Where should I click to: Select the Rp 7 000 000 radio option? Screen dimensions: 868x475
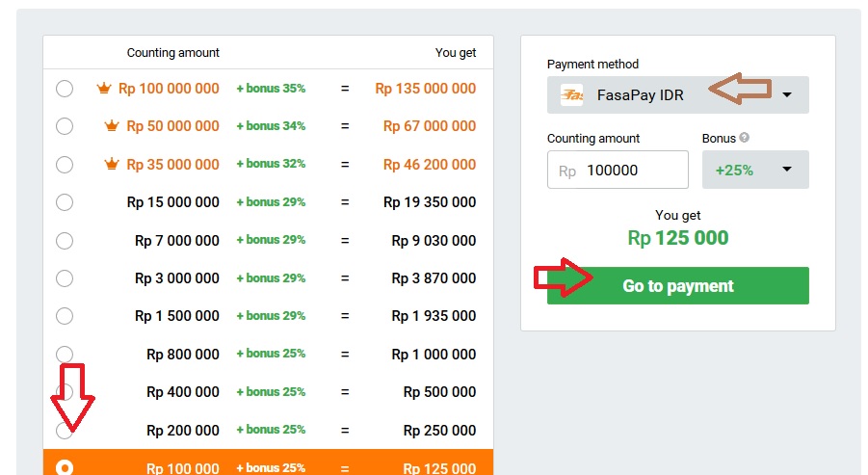pos(65,240)
